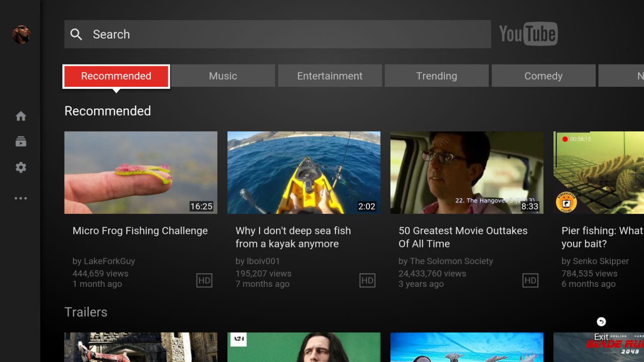The width and height of the screenshot is (644, 362).
Task: Select the Music category tab
Action: point(222,76)
